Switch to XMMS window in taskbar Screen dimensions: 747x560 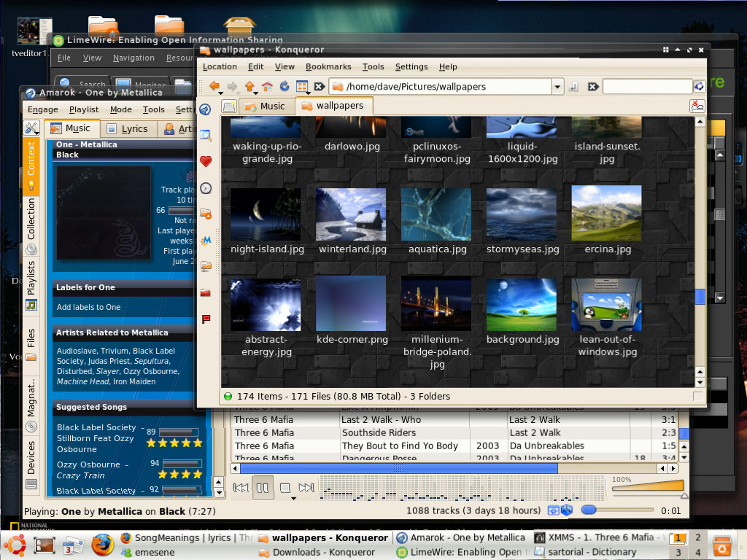coord(600,537)
